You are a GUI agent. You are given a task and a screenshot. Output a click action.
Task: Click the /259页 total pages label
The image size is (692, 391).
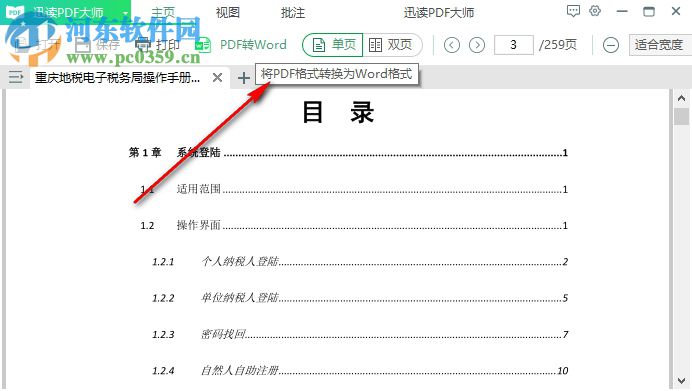(x=558, y=45)
